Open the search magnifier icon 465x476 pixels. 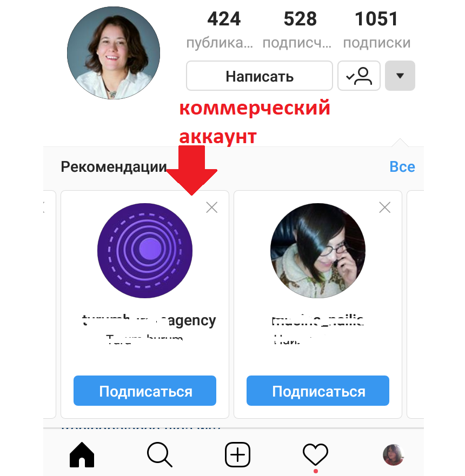point(160,454)
